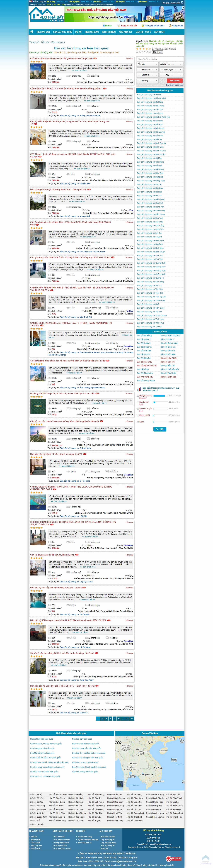Open the Tỉnh/Thành province dropdown
The height and width of the screenshot is (868, 213).
[147, 70]
